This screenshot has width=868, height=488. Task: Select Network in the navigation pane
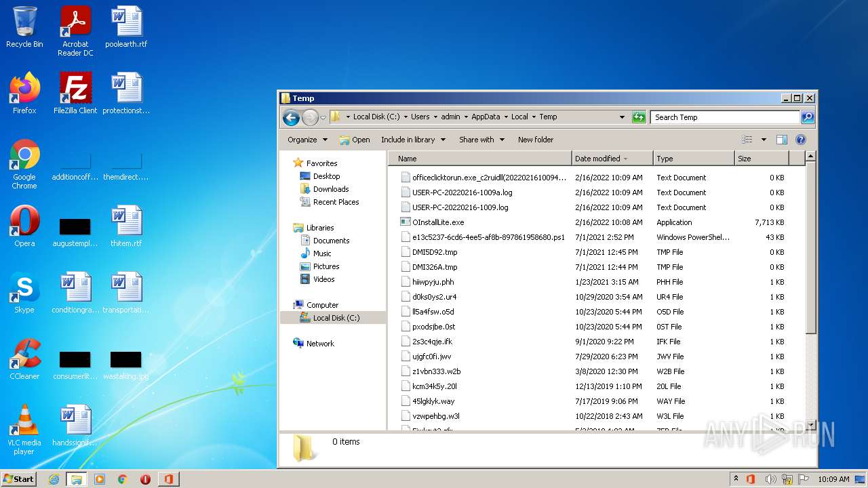[313, 344]
